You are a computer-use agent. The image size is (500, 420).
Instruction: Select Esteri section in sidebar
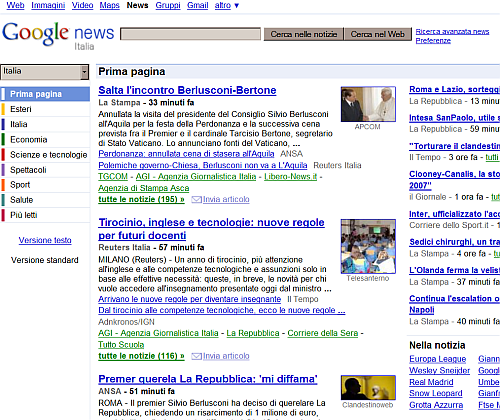(x=45, y=109)
